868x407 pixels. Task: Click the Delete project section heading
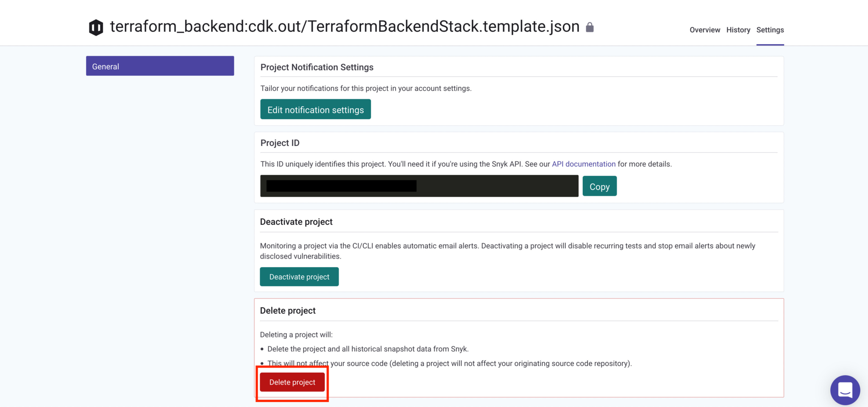click(x=288, y=310)
